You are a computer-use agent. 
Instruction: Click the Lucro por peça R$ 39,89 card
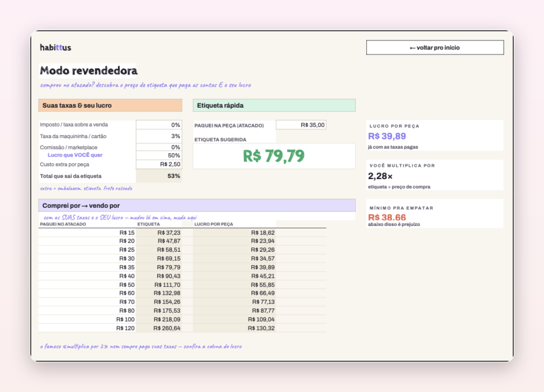[x=435, y=135]
